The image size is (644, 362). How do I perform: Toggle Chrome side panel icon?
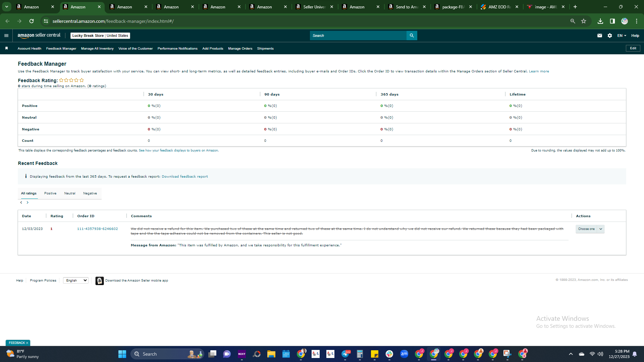(x=612, y=21)
